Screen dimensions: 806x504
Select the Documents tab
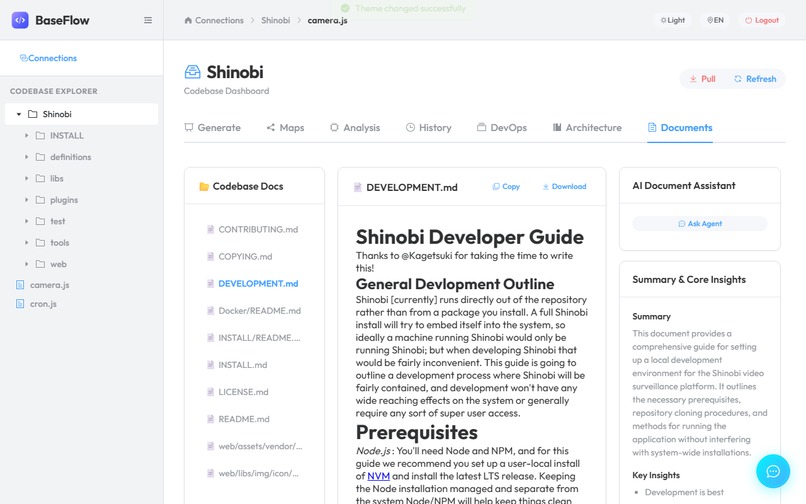(680, 128)
